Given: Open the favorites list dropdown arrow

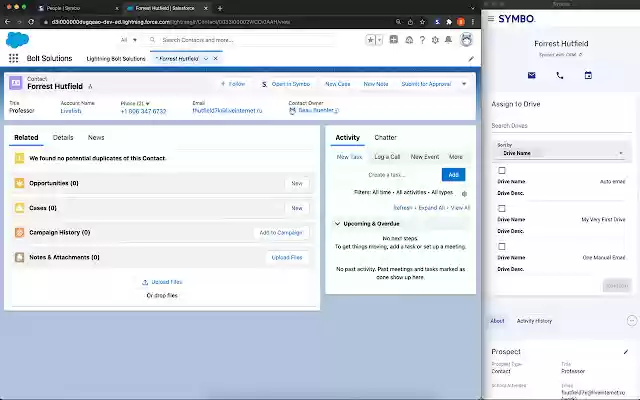Looking at the screenshot, I should (380, 40).
